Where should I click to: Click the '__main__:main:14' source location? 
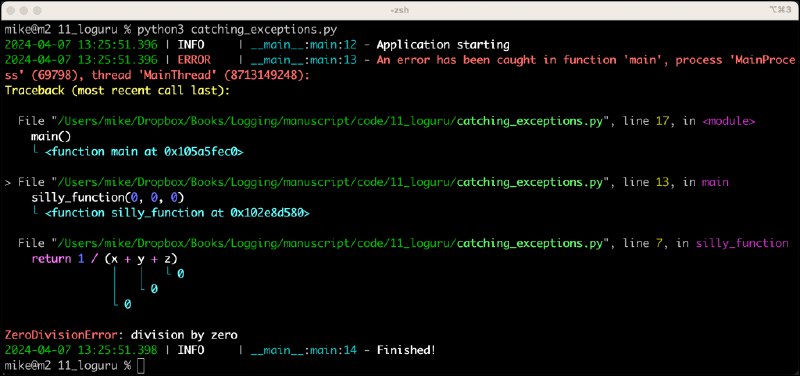pos(304,350)
